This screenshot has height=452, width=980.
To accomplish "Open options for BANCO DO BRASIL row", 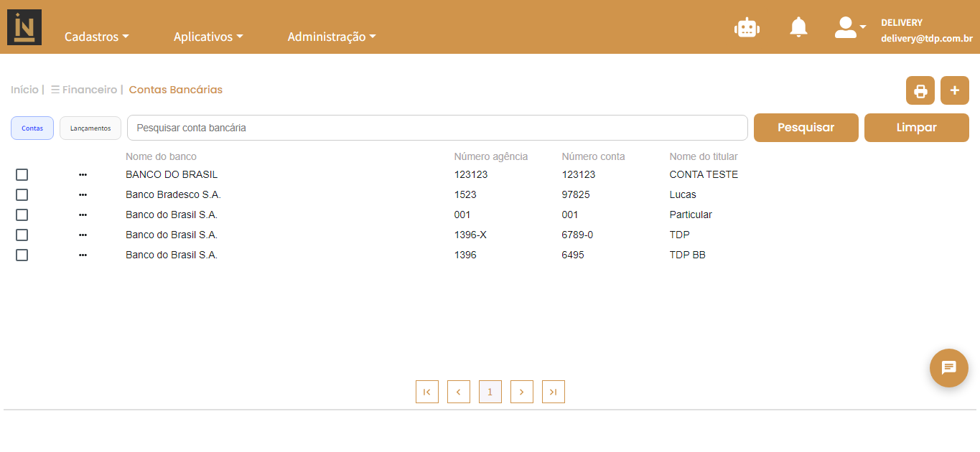I will tap(83, 174).
